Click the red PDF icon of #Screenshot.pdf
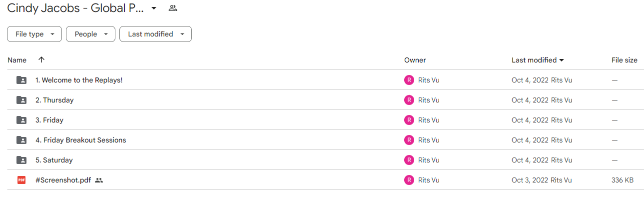 click(x=21, y=180)
